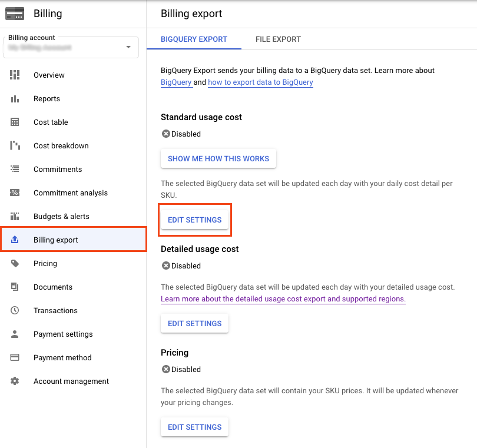Open the Billing account dropdown
Screen dimensions: 477x448
click(71, 48)
